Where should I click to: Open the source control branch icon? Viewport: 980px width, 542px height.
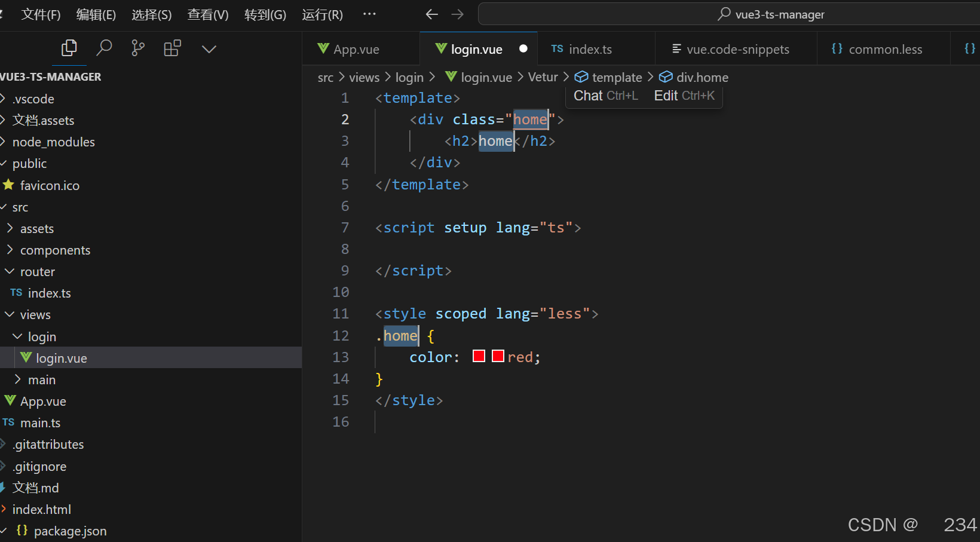click(137, 48)
